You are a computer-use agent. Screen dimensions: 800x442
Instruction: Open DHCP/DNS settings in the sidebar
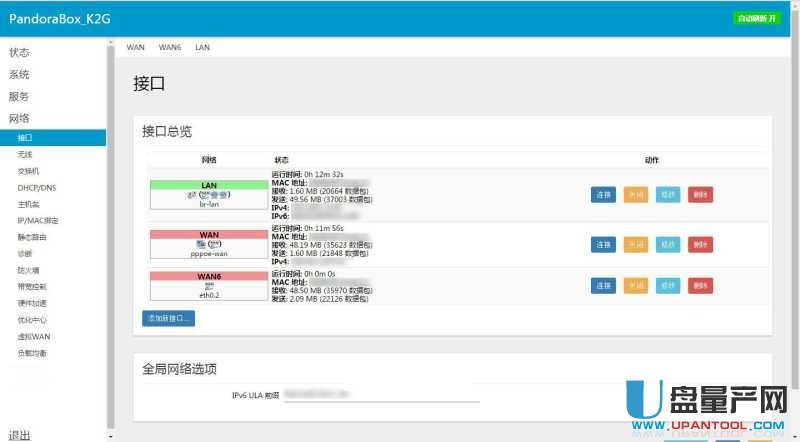pyautogui.click(x=37, y=187)
